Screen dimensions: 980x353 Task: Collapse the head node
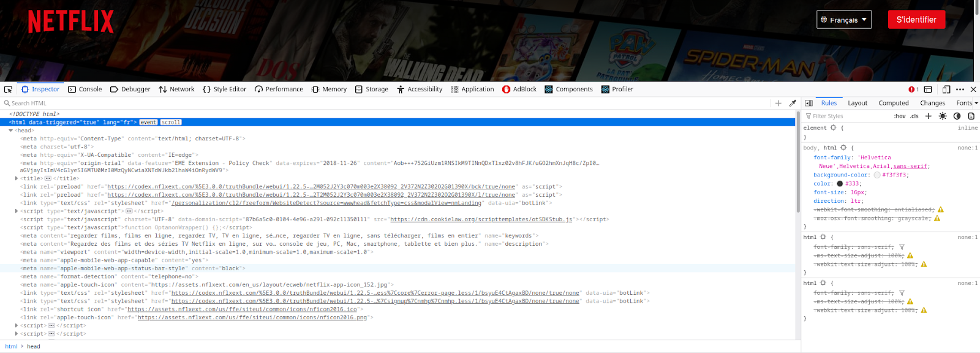[10, 131]
